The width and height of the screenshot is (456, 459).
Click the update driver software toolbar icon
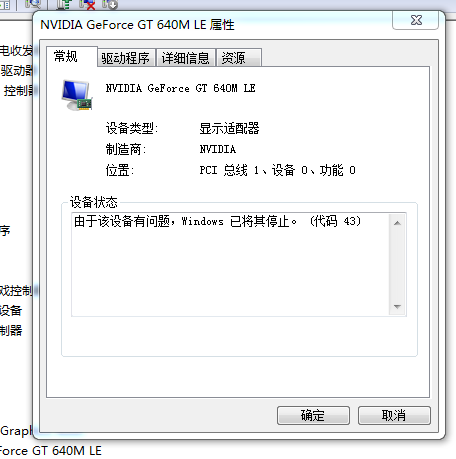(64, 4)
